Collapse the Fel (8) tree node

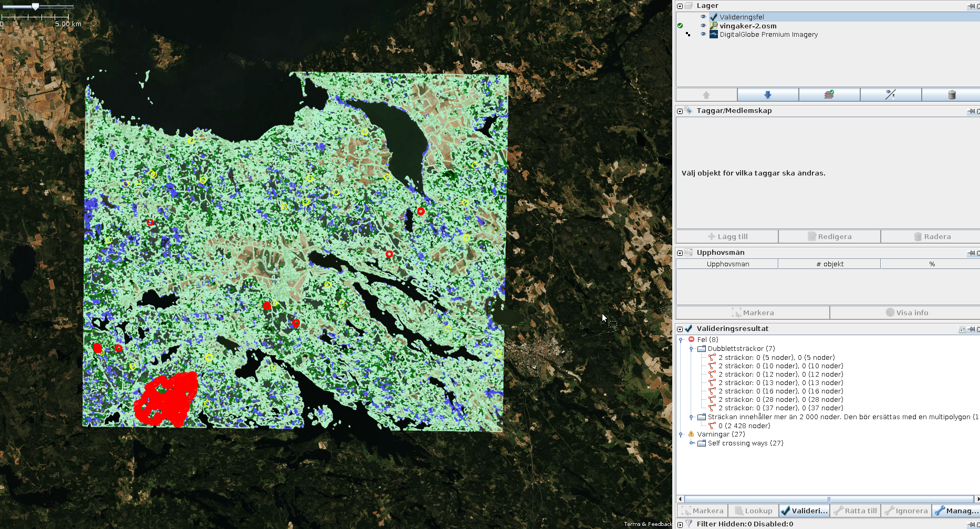tap(681, 340)
